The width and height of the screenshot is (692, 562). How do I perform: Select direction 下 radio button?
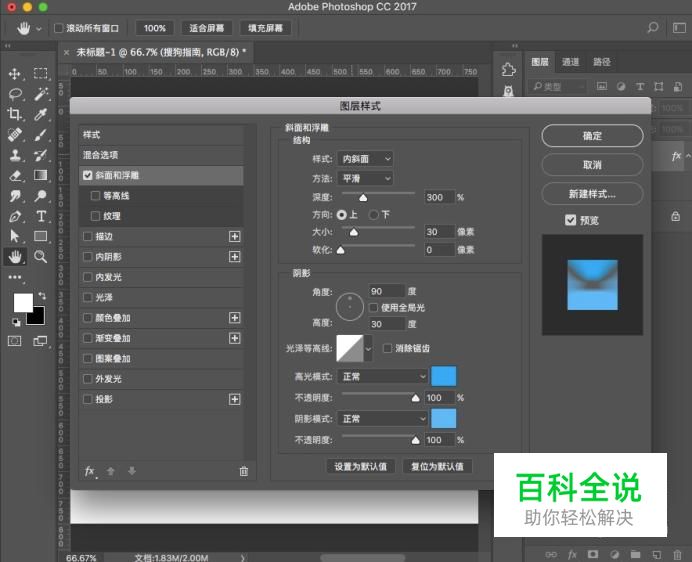point(373,215)
